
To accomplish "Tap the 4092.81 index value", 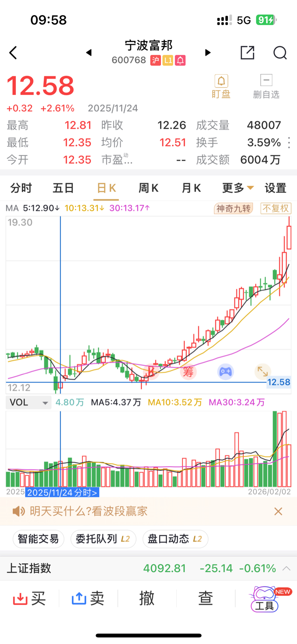I will click(x=165, y=568).
